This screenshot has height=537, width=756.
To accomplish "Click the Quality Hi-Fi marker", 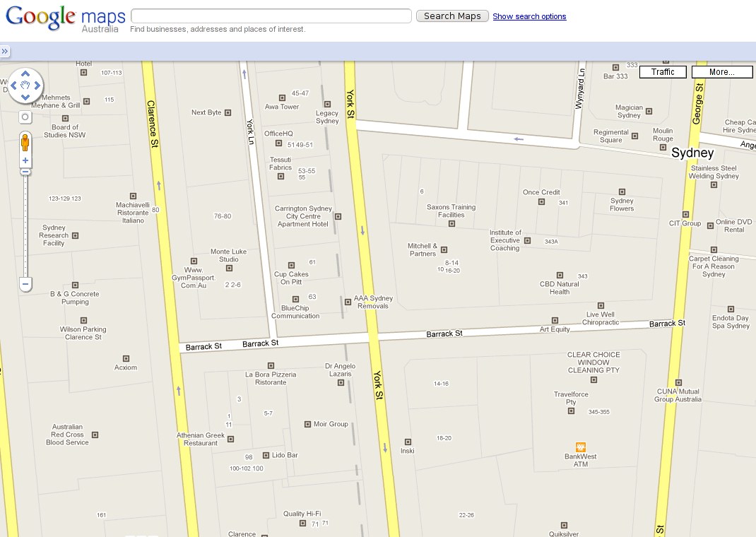I will click(303, 524).
